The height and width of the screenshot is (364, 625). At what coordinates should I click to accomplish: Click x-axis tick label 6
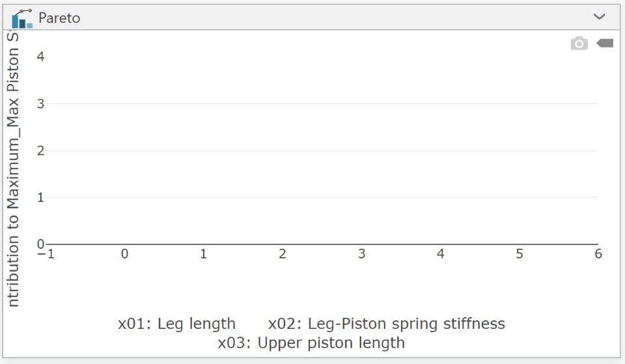598,255
